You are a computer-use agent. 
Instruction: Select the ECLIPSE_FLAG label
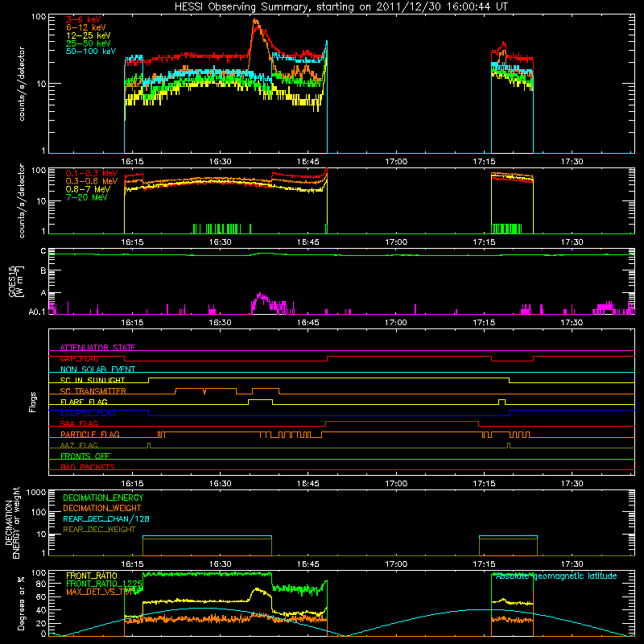88,413
